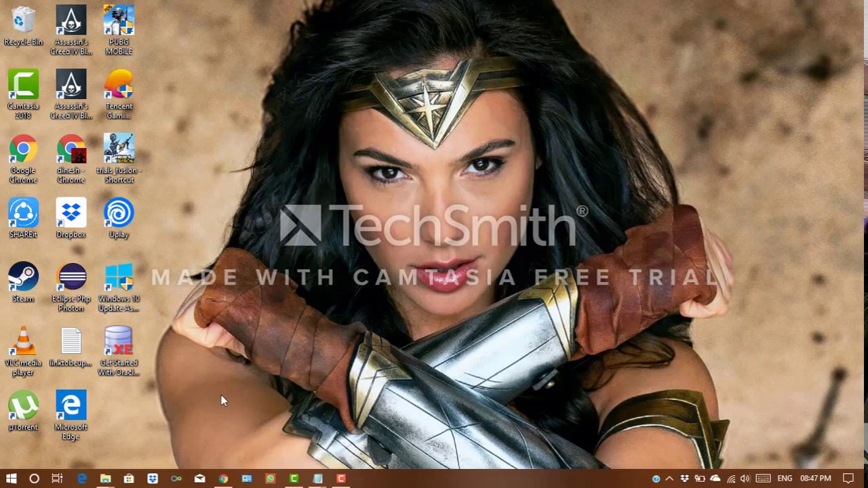Open the Recycle Bin desktop icon
Screen dimensions: 868x488
click(x=23, y=27)
